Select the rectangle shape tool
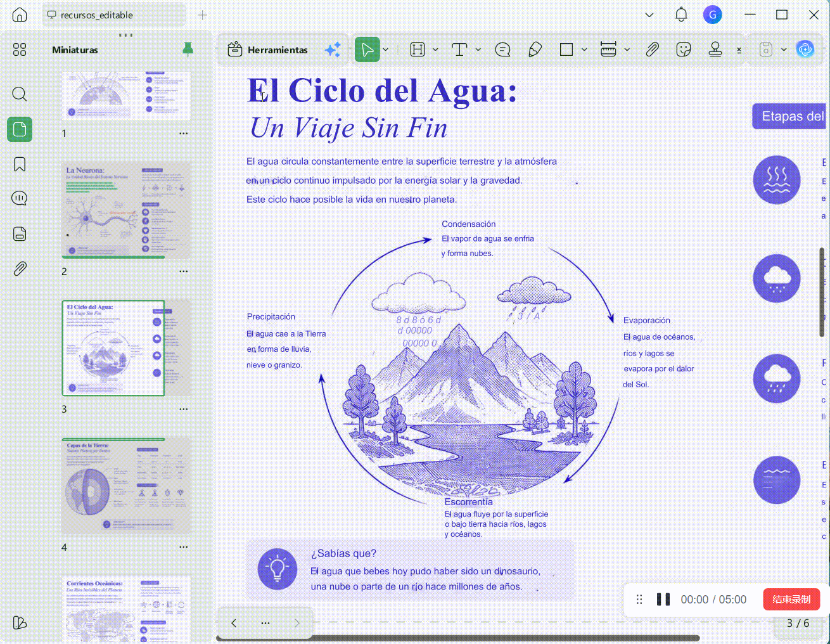 pos(566,49)
